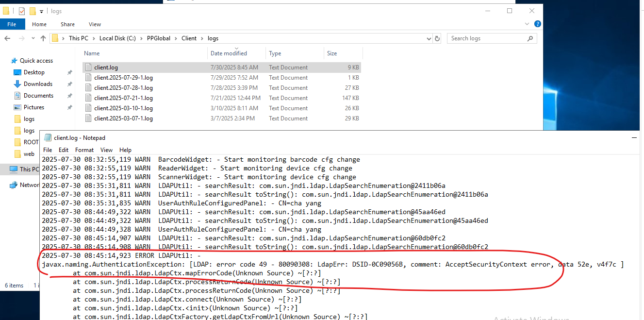The width and height of the screenshot is (644, 320).
Task: Open the File tab in Explorer
Action: [x=12, y=24]
